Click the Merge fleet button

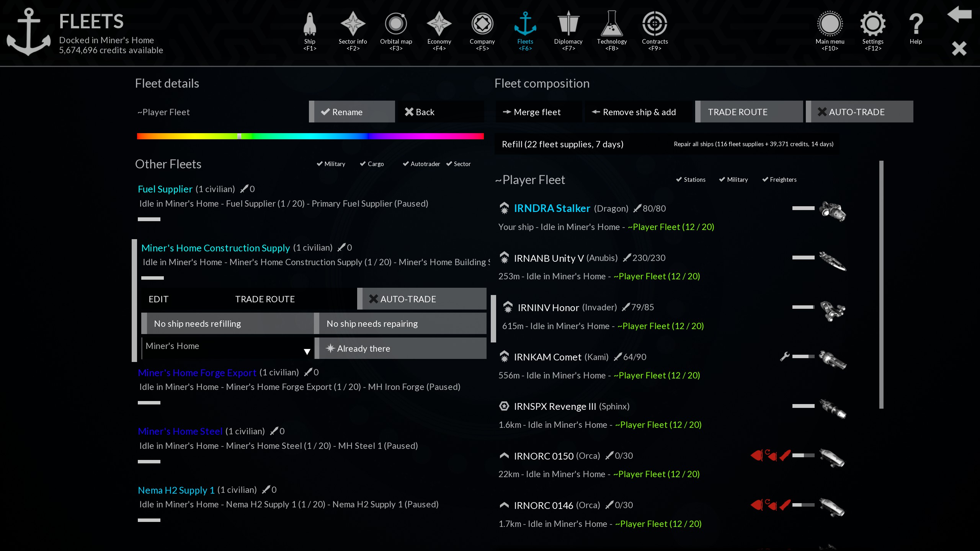click(538, 112)
